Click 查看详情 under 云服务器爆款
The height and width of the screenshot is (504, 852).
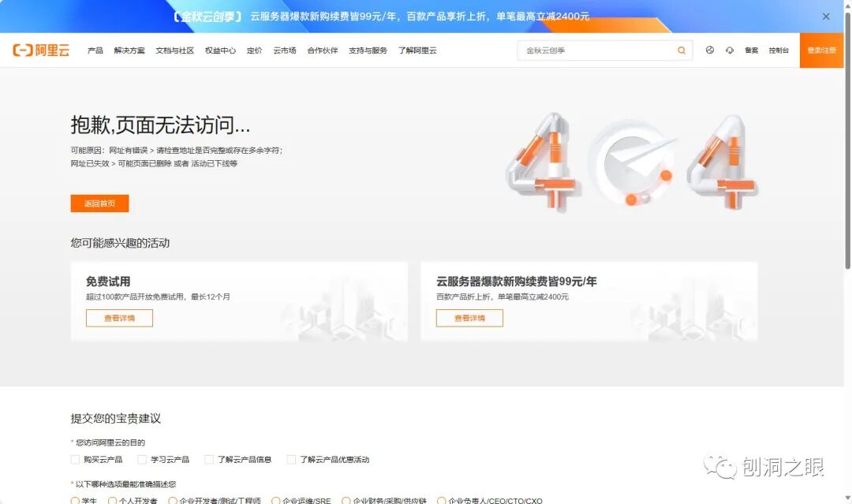(x=469, y=319)
